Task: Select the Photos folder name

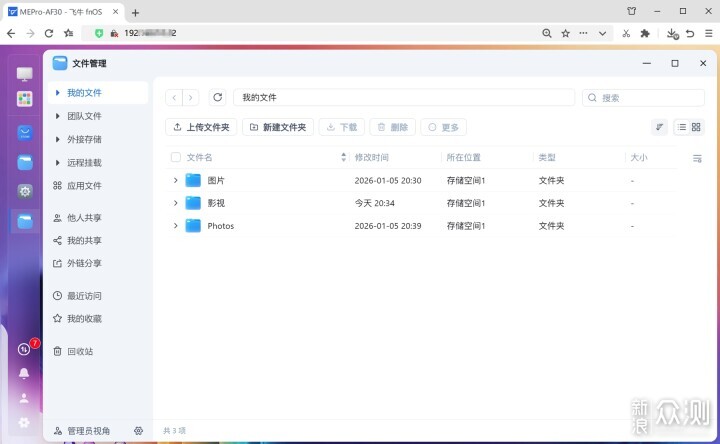Action: tap(220, 226)
